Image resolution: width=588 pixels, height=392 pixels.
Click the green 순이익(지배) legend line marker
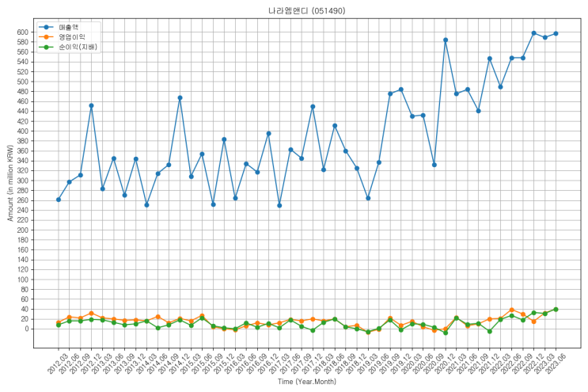pyautogui.click(x=47, y=47)
